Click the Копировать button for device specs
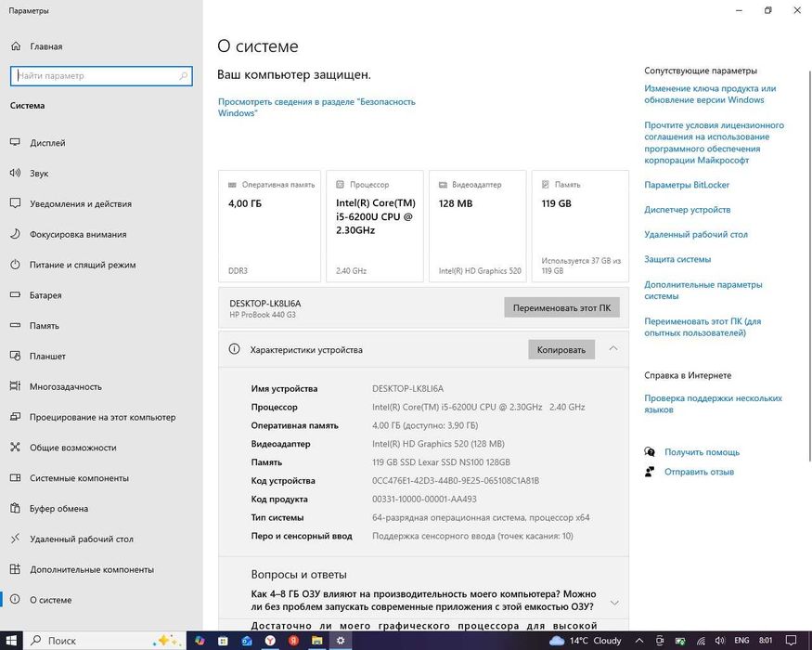 pos(561,350)
